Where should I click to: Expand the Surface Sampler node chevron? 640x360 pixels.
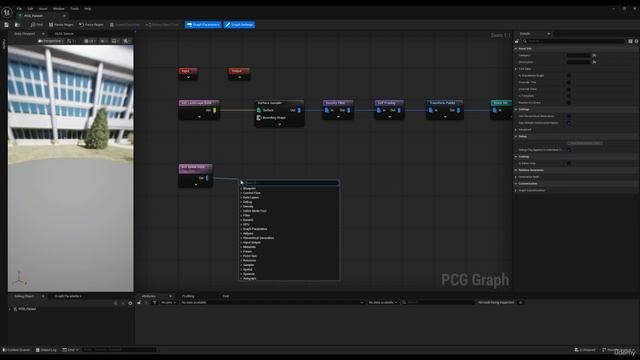tap(279, 124)
